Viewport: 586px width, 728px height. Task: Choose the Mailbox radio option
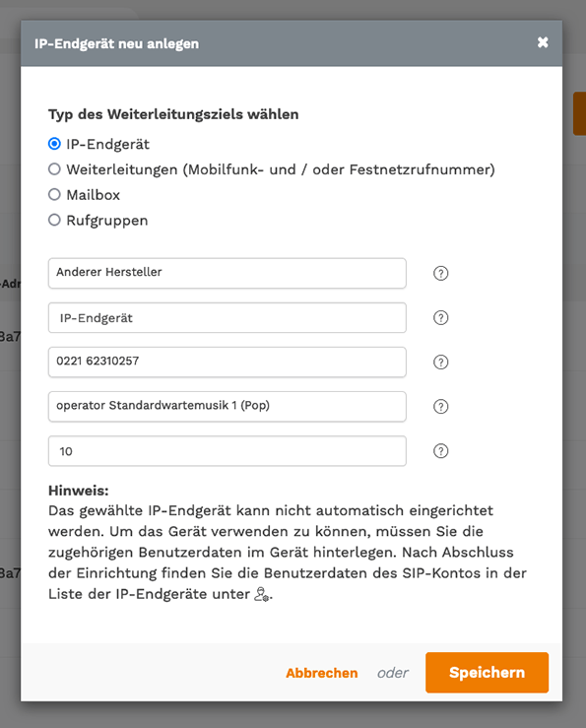pyautogui.click(x=54, y=194)
